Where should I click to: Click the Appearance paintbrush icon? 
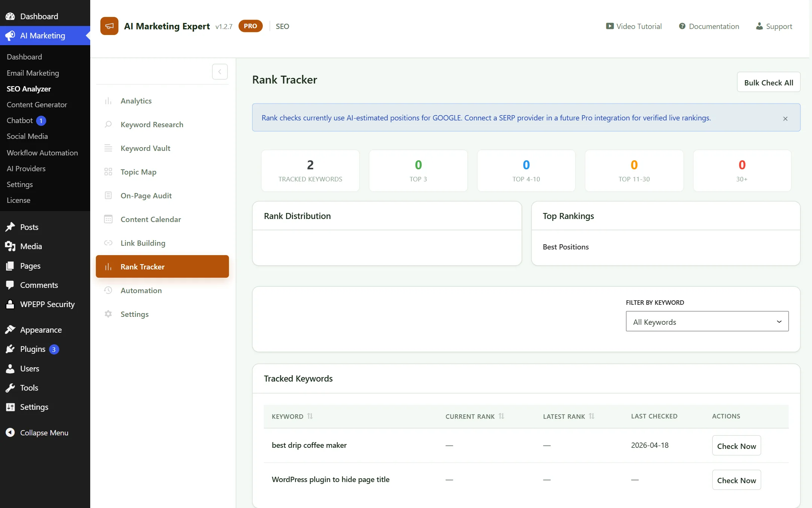point(10,330)
